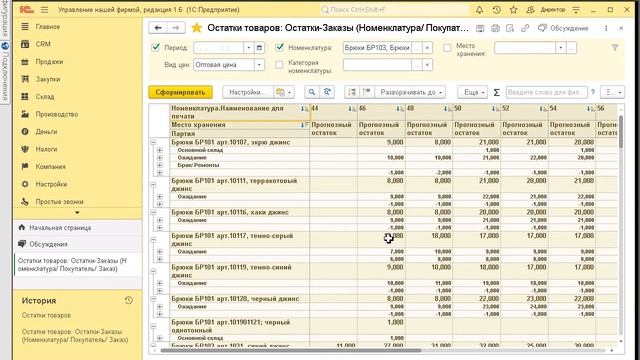Open the Период value dropdown arrow
640x360 pixels.
pos(249,48)
